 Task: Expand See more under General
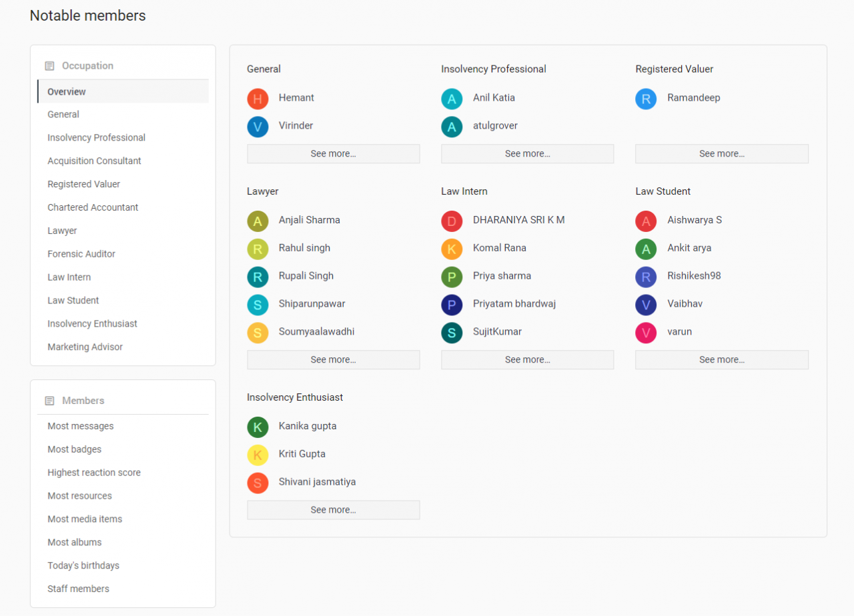pyautogui.click(x=333, y=154)
